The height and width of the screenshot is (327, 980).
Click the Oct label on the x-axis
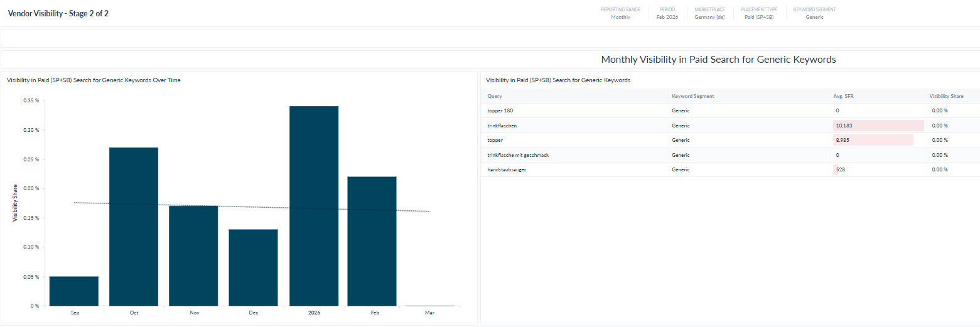point(134,313)
